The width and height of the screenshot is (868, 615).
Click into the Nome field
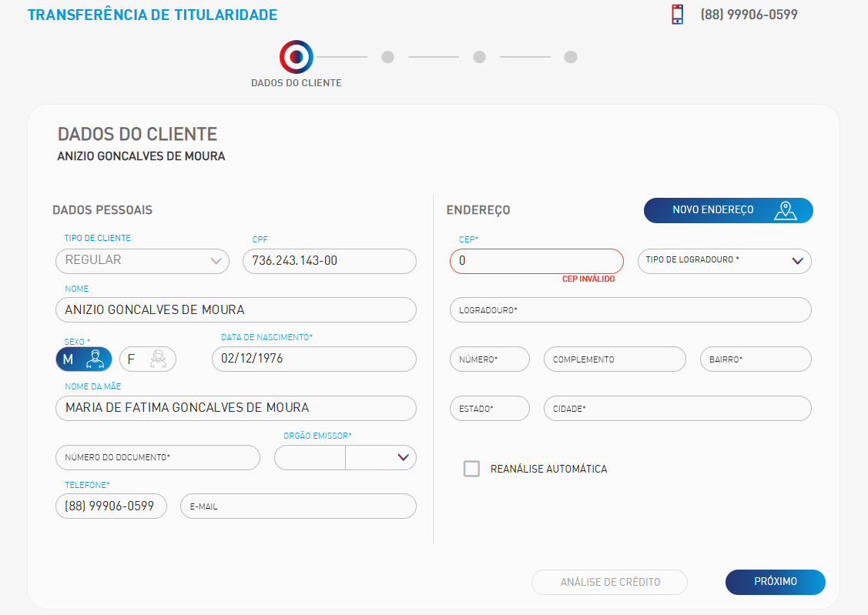pos(236,309)
